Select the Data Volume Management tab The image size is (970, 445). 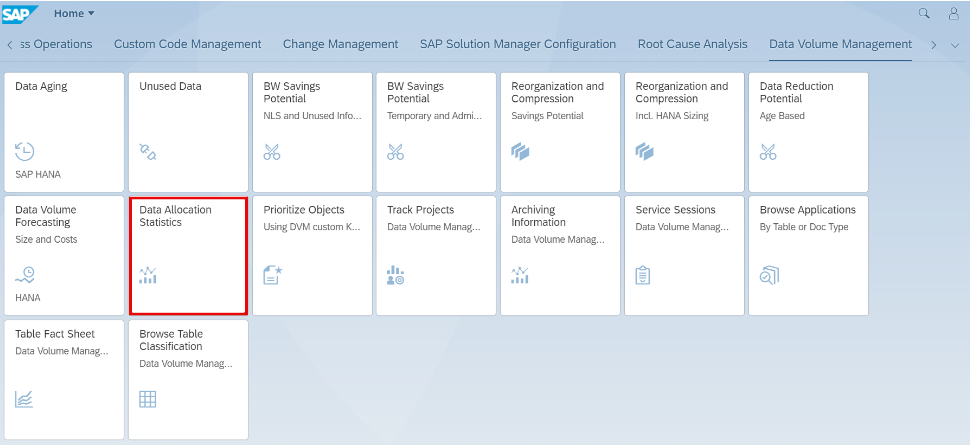pos(840,44)
